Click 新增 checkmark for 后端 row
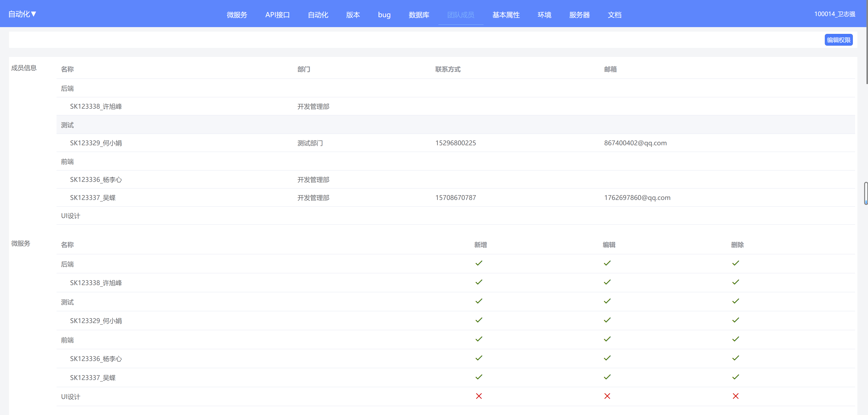 click(479, 263)
